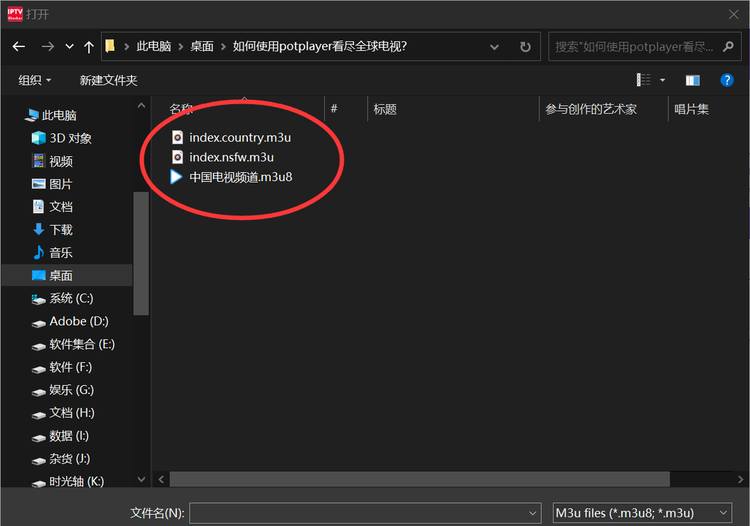Click 新建文件夹 button
The height and width of the screenshot is (526, 750).
[108, 80]
